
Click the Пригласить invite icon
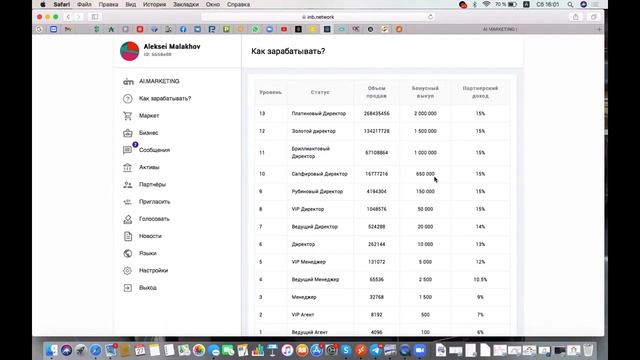pyautogui.click(x=128, y=202)
